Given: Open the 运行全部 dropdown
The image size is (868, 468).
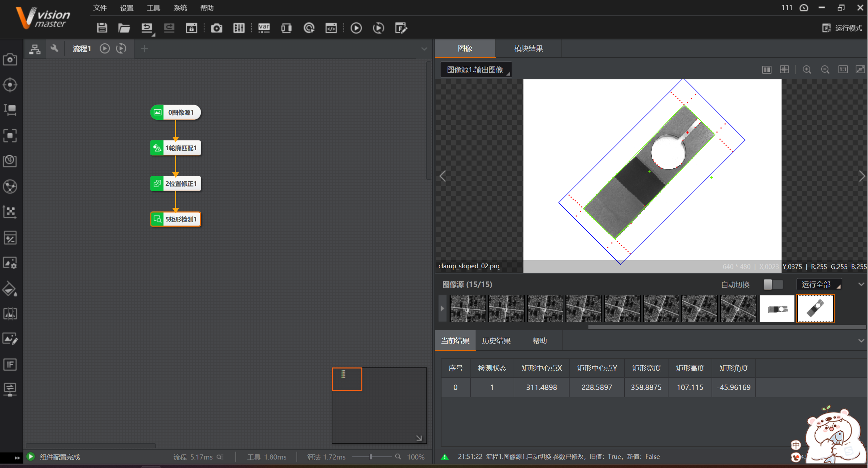Looking at the screenshot, I should tap(820, 285).
